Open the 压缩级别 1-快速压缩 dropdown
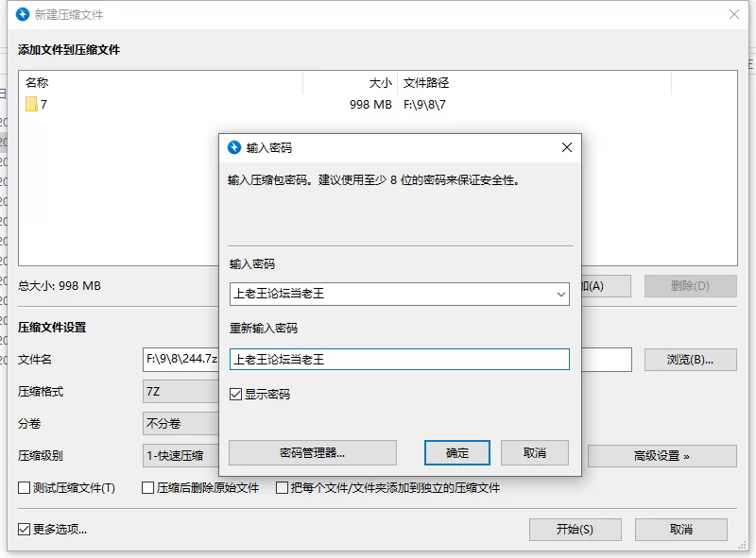Image resolution: width=756 pixels, height=558 pixels. pyautogui.click(x=180, y=455)
